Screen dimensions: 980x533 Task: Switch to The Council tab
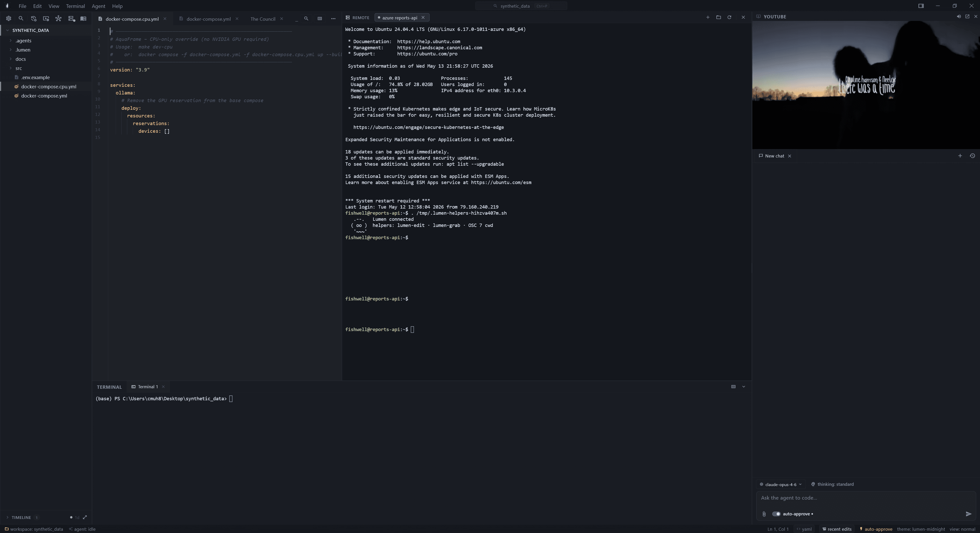[263, 19]
